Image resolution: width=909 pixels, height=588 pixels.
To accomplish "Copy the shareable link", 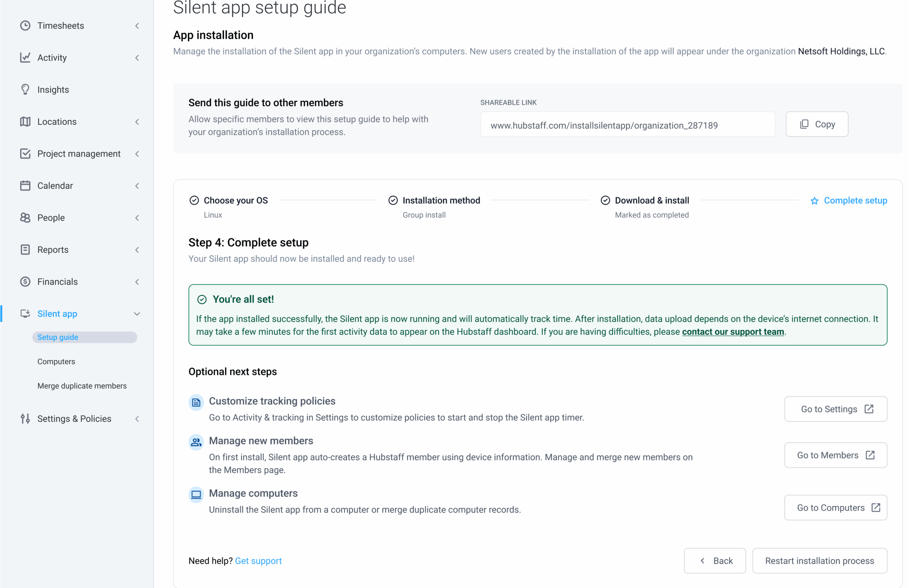I will pyautogui.click(x=817, y=124).
